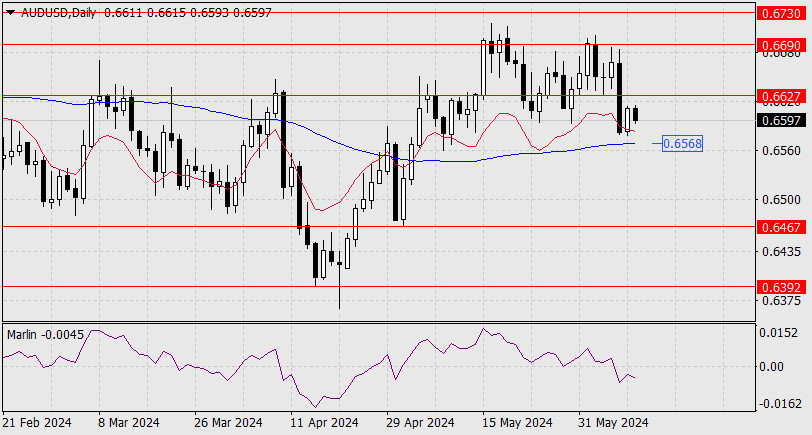Select the 0.6730 red price label

781,13
